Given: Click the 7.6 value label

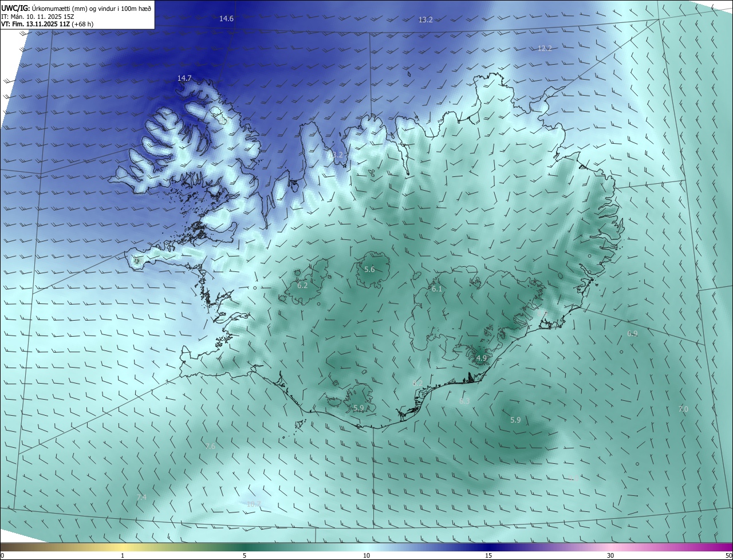Looking at the screenshot, I should pyautogui.click(x=210, y=447).
